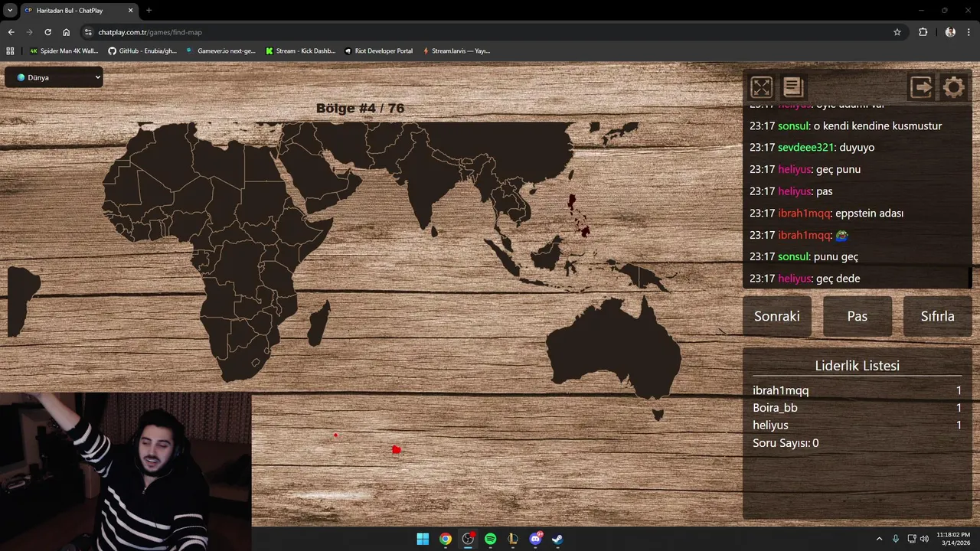
Task: Click the large red dot in the ocean
Action: [x=396, y=450]
